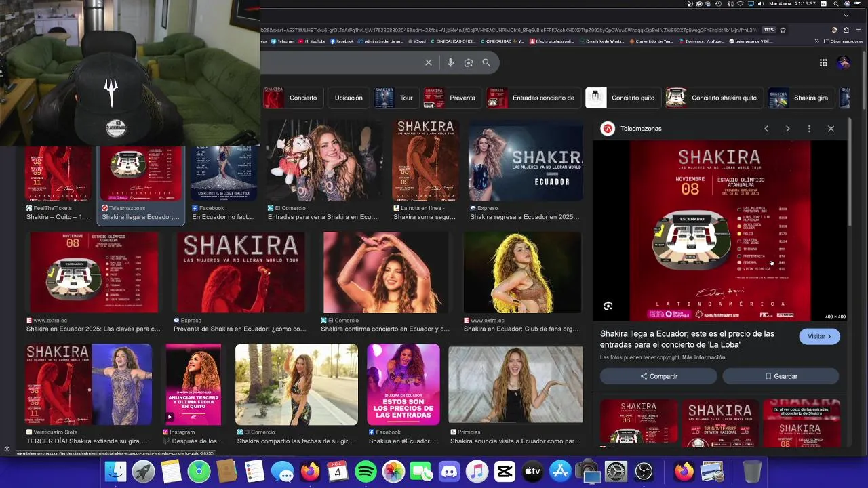This screenshot has width=868, height=488.
Task: Open Google Lens image search icon
Action: pos(468,62)
